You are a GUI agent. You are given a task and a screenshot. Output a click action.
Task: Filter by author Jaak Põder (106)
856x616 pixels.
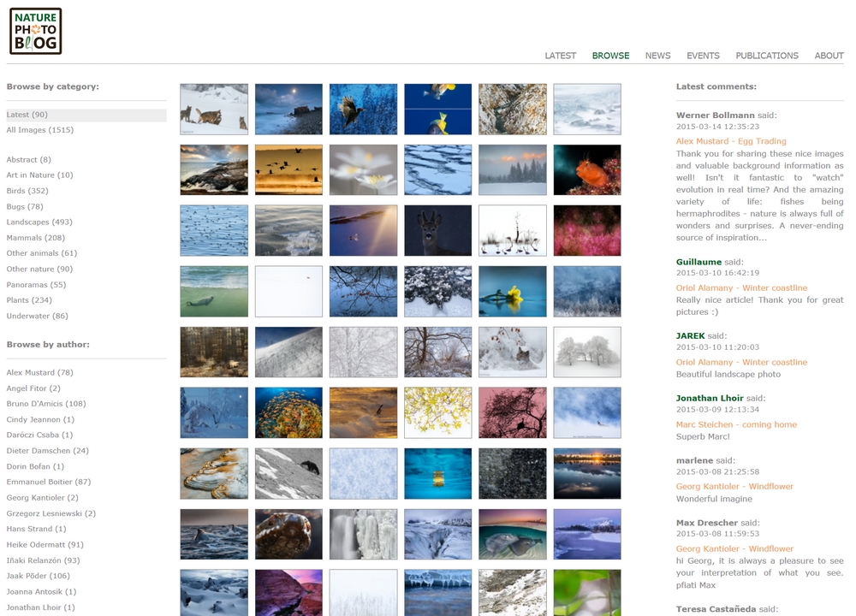pos(39,576)
